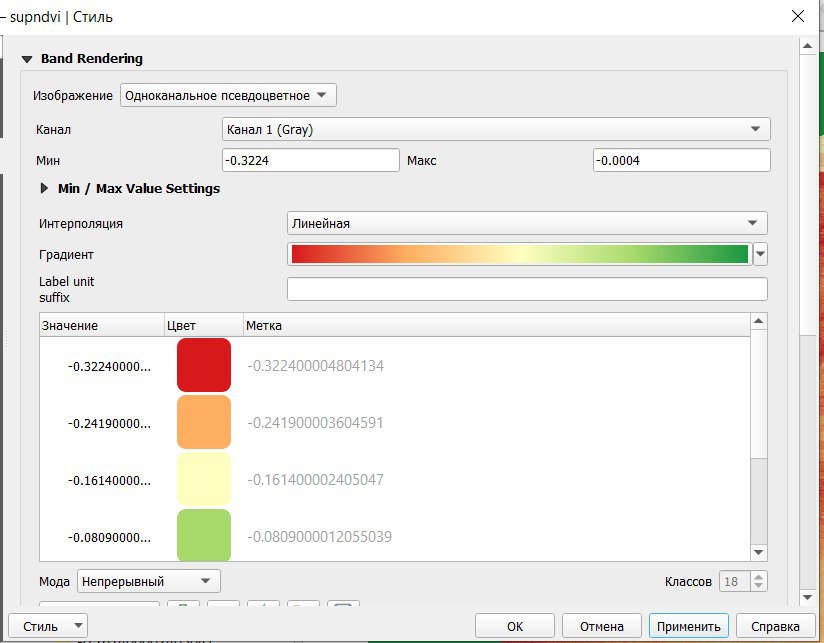The width and height of the screenshot is (824, 643).
Task: Select value cell -0.24190000...
Action: [109, 423]
